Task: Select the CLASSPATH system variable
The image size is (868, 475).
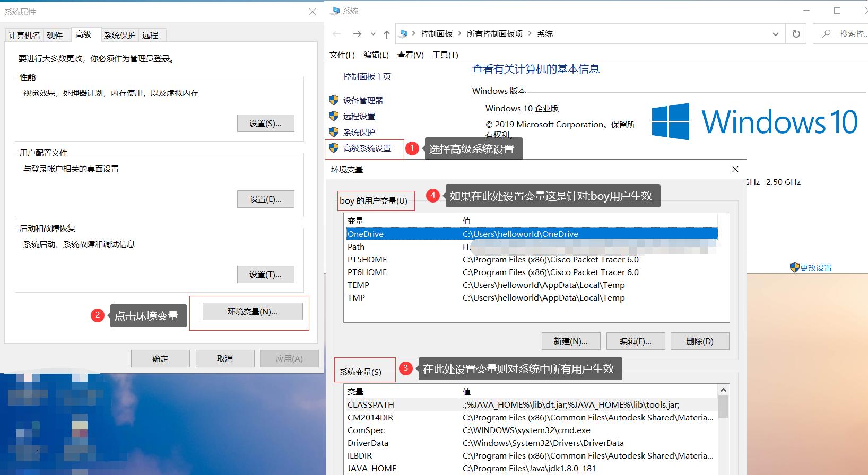Action: (x=532, y=404)
